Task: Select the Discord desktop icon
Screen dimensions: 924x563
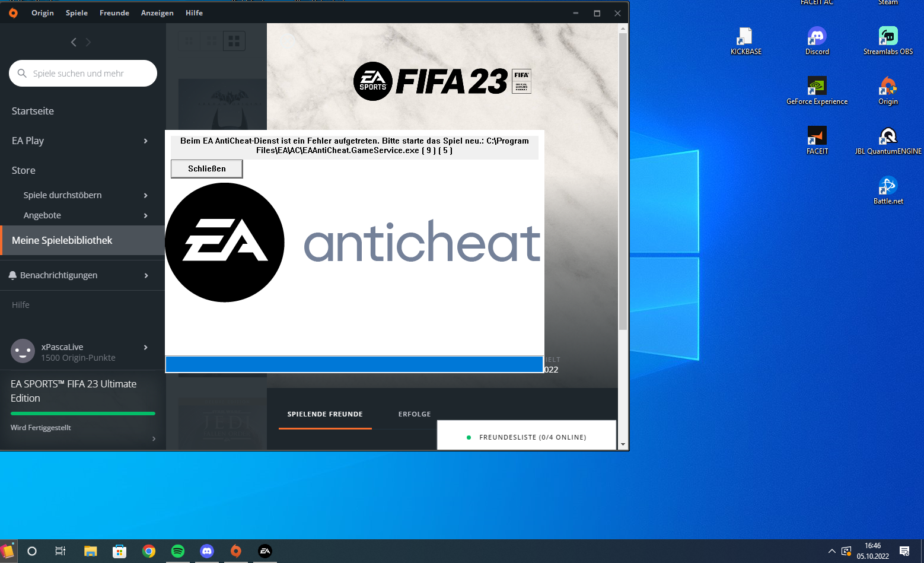Action: point(817,42)
